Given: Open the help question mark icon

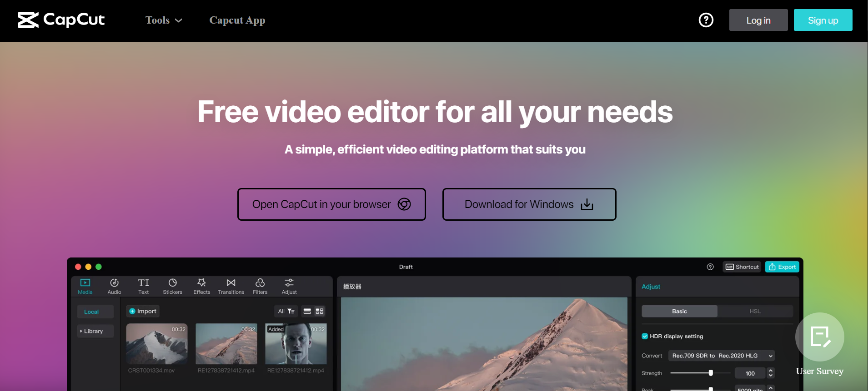Looking at the screenshot, I should click(706, 20).
